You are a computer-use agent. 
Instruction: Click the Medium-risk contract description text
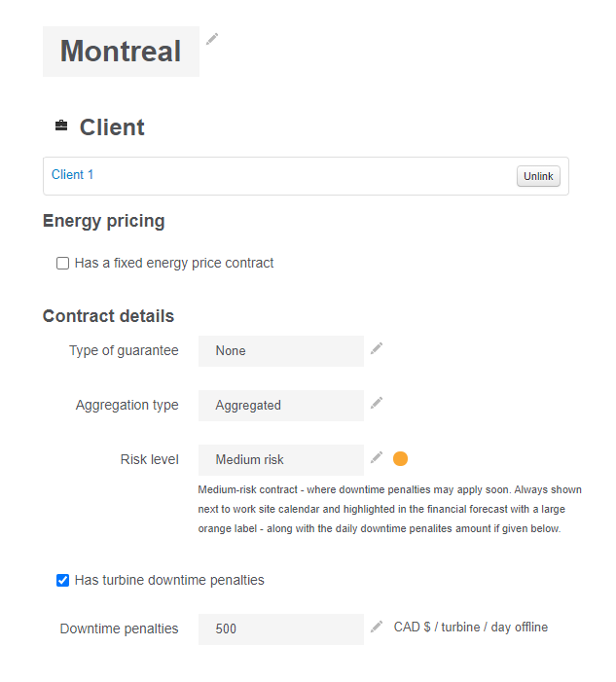[380, 509]
